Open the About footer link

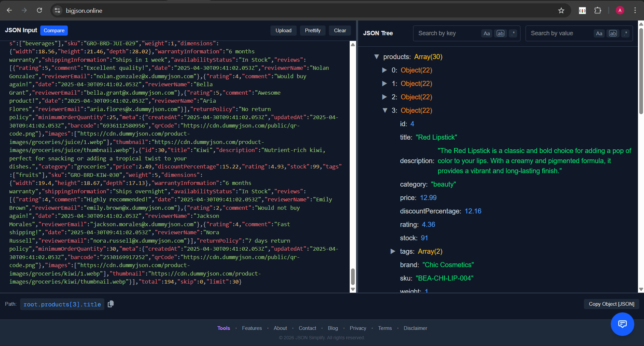click(x=280, y=328)
